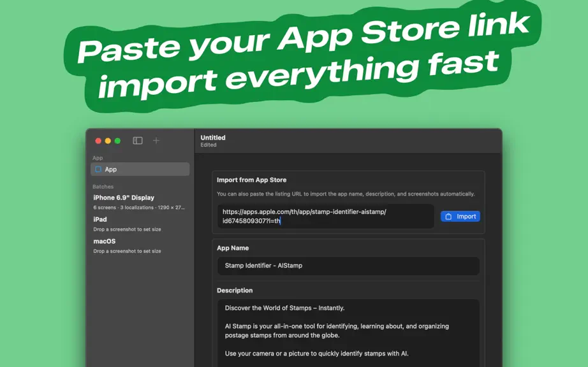Click the Description section label
The image size is (588, 367).
click(235, 291)
